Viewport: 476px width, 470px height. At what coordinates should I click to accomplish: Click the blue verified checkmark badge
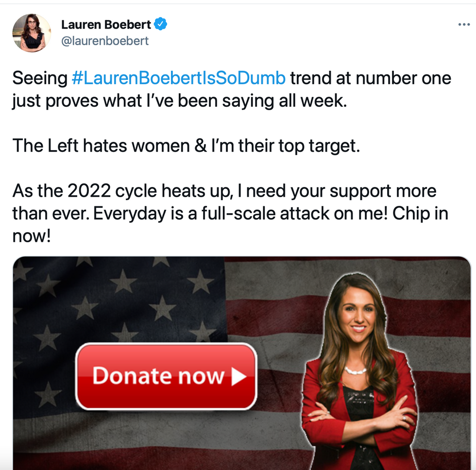pos(160,24)
